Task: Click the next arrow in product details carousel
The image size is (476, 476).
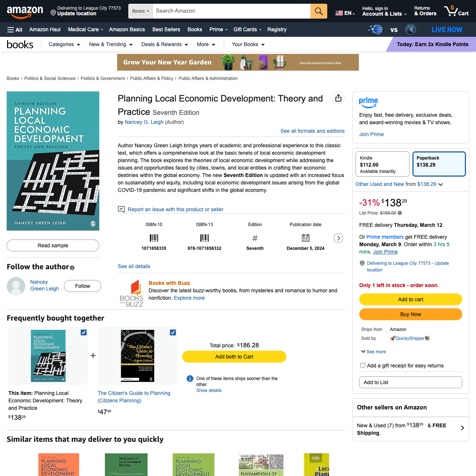Action: (x=338, y=238)
